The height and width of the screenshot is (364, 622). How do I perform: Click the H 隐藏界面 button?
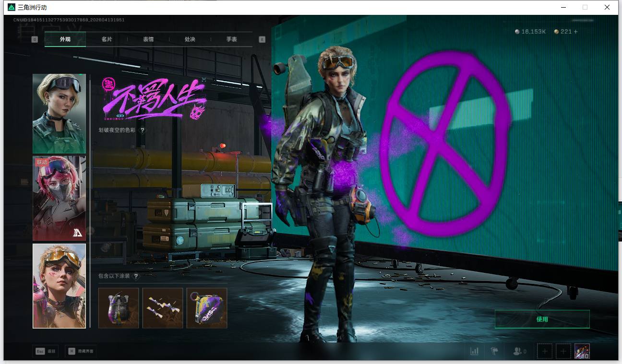click(x=80, y=352)
